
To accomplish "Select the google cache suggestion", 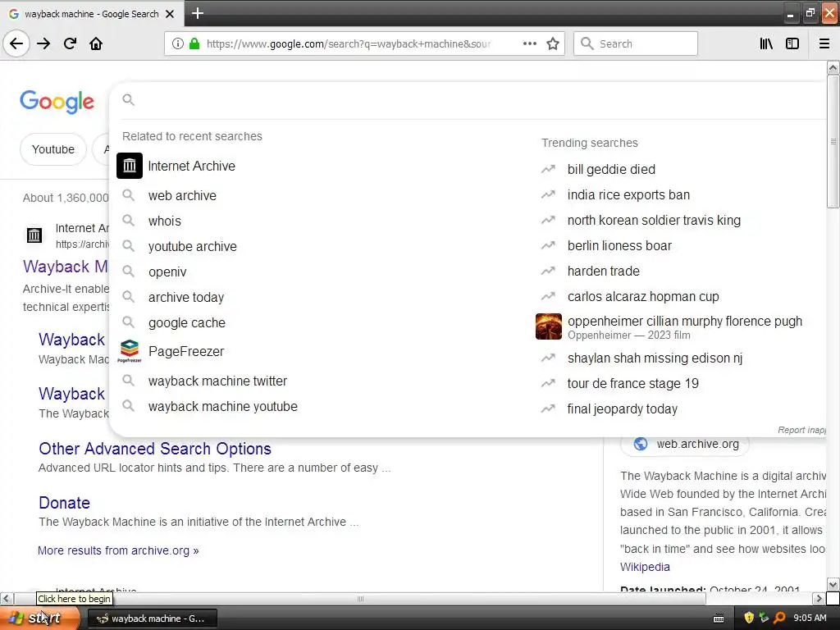I will tap(186, 322).
